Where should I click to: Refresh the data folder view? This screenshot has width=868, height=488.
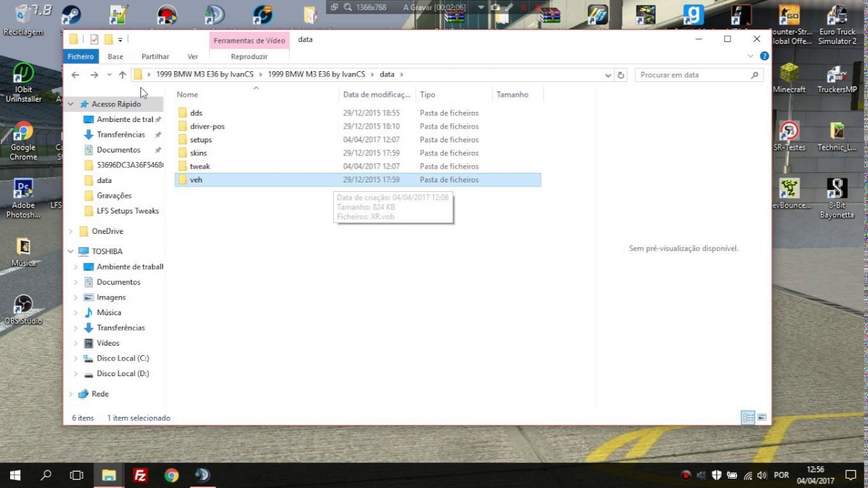620,75
